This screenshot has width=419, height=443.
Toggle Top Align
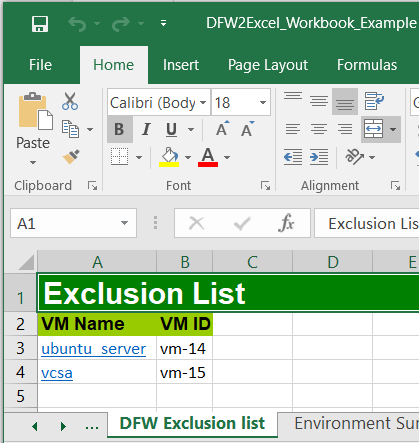pos(293,97)
